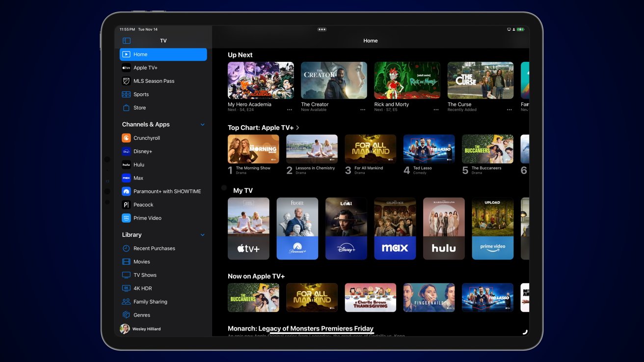Collapse the Channels & Apps section
This screenshot has height=362, width=644.
[x=202, y=124]
